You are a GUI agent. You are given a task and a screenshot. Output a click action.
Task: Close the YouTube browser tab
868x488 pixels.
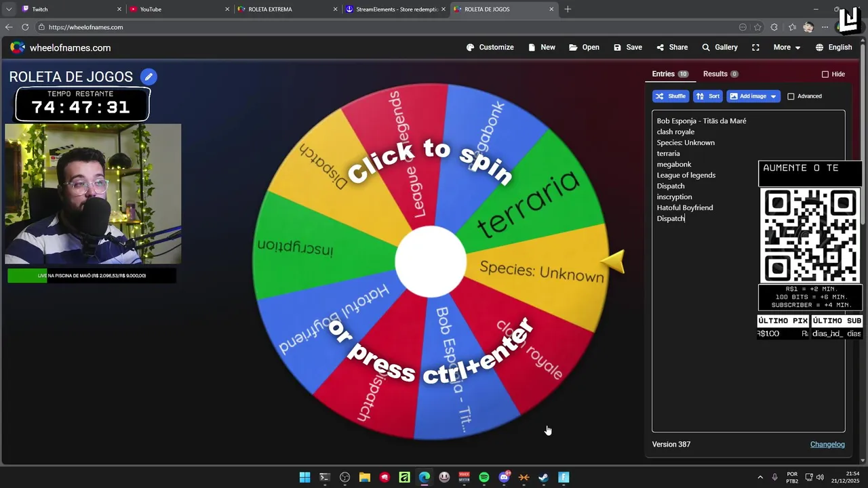[227, 9]
